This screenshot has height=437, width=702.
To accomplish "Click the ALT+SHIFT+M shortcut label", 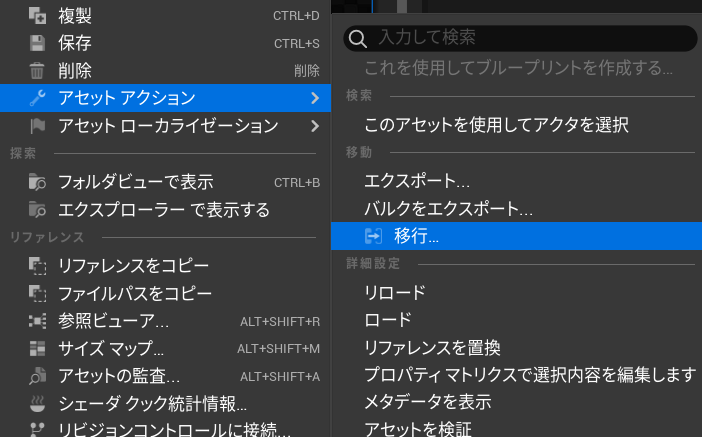I will click(278, 349).
